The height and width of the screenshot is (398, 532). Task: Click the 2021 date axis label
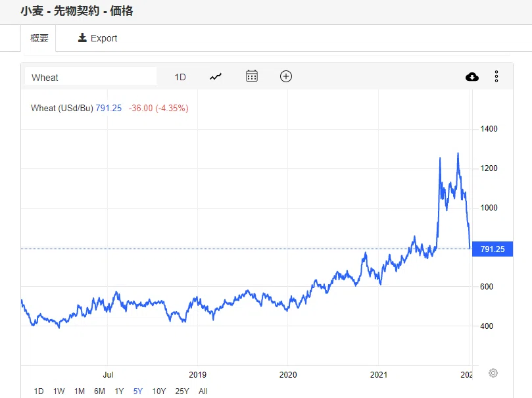(x=379, y=375)
